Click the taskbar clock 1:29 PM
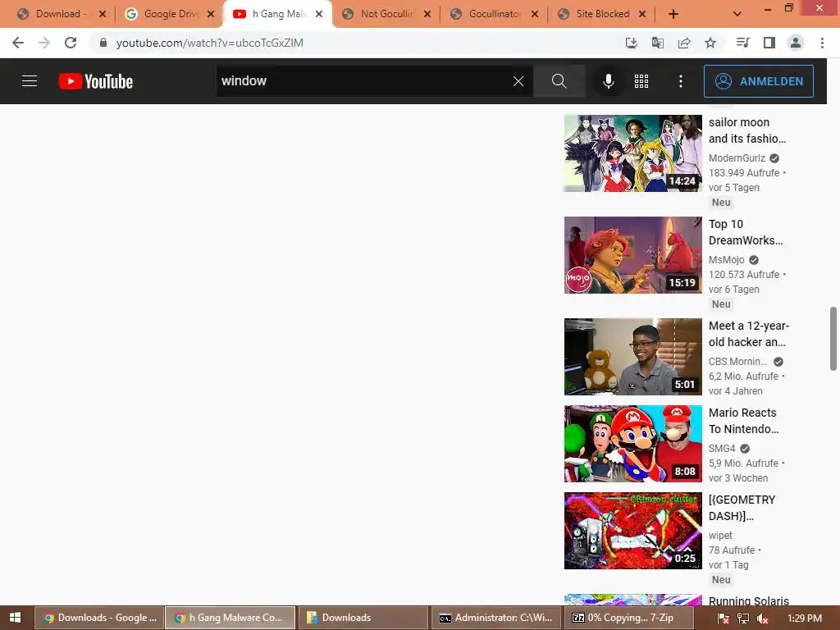Image resolution: width=840 pixels, height=630 pixels. pos(805,619)
